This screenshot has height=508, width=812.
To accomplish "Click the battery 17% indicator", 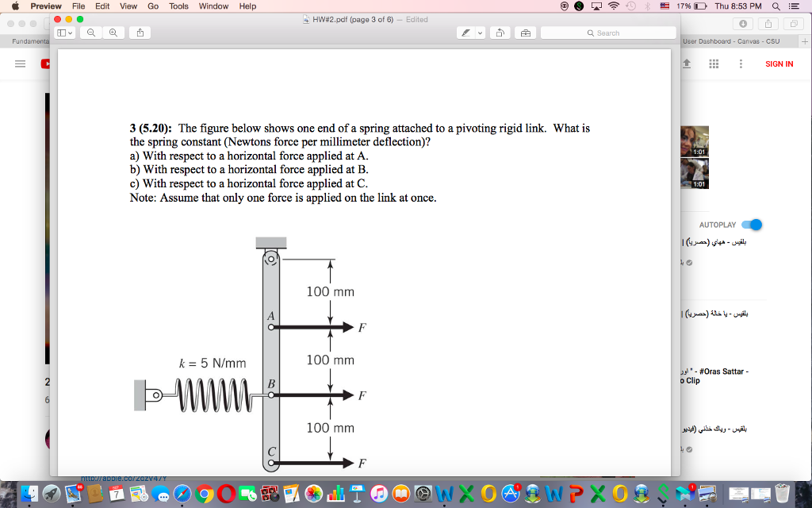I will tap(691, 6).
